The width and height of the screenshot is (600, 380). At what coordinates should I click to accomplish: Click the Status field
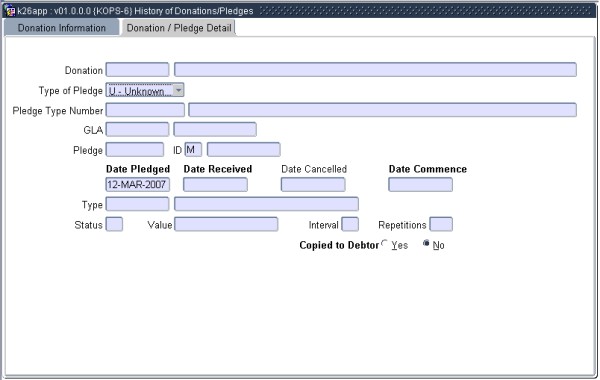114,224
